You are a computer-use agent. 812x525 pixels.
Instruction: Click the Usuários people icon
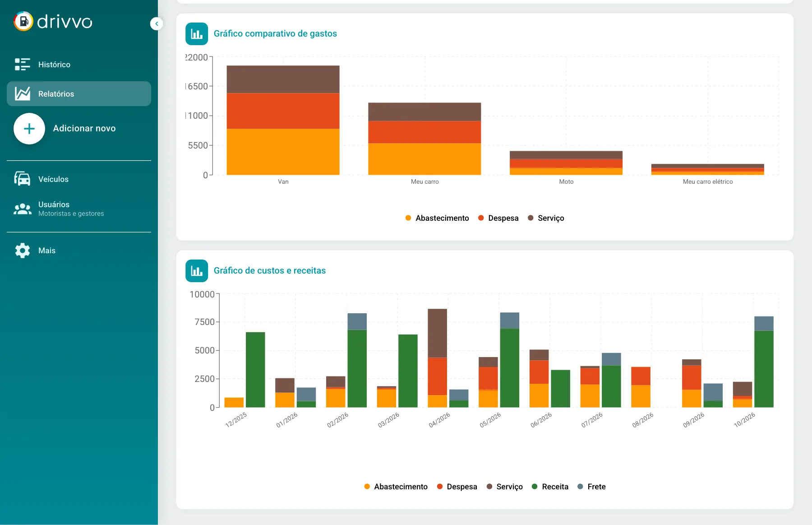pyautogui.click(x=22, y=209)
